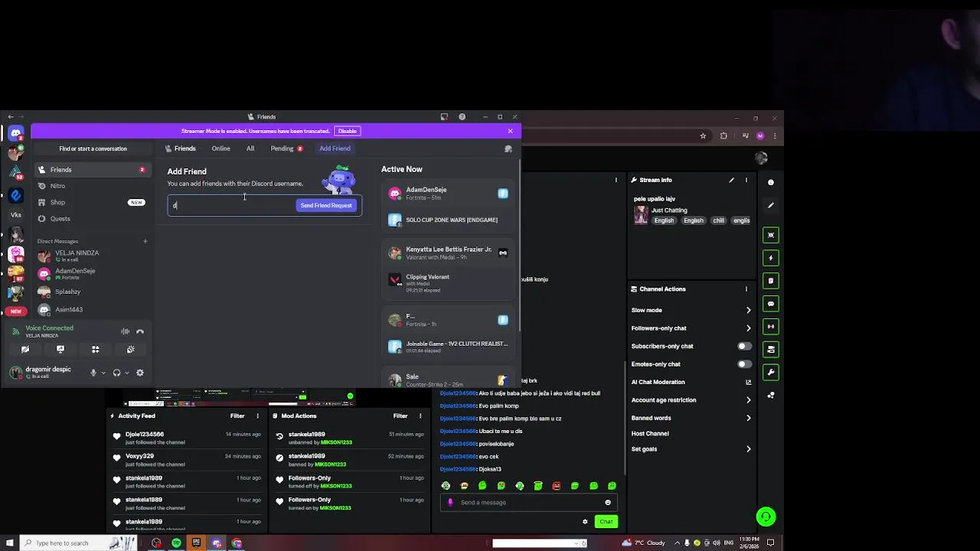Share your screen in voice panel
Image resolution: width=980 pixels, height=551 pixels.
coord(60,350)
